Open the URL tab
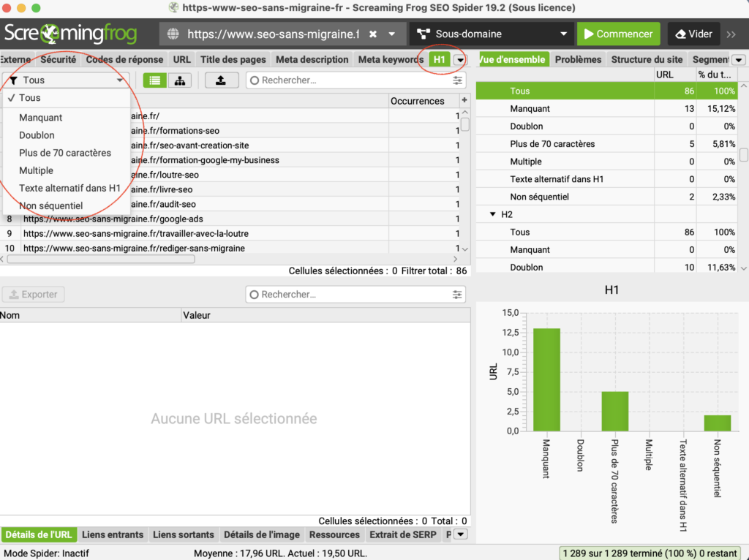 [181, 60]
